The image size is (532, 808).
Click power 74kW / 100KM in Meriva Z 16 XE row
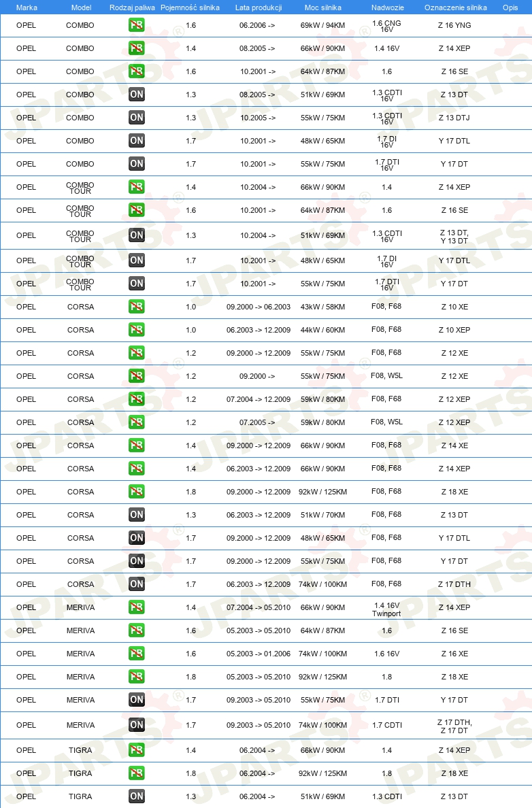click(322, 654)
